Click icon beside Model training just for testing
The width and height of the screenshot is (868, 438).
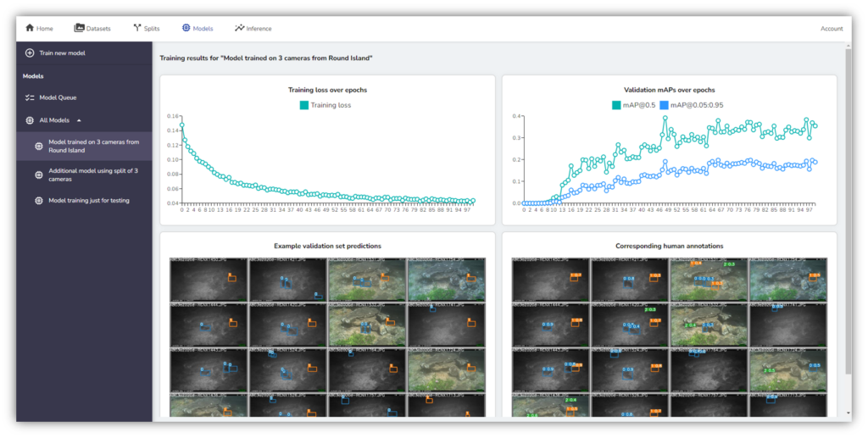click(38, 201)
